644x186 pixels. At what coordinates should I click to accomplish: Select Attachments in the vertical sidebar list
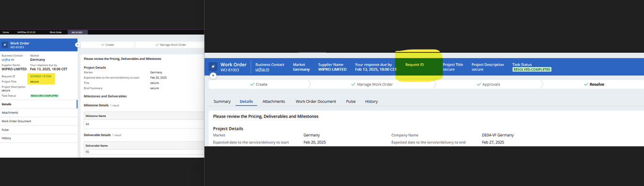coord(38,113)
